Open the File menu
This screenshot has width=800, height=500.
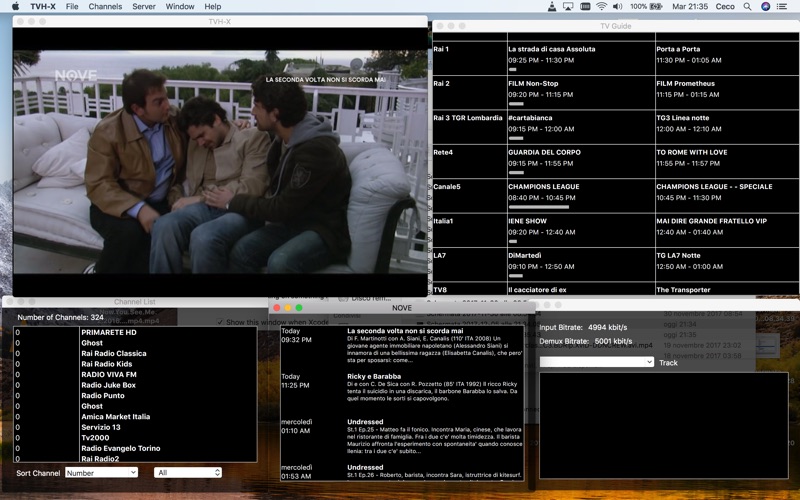point(72,6)
